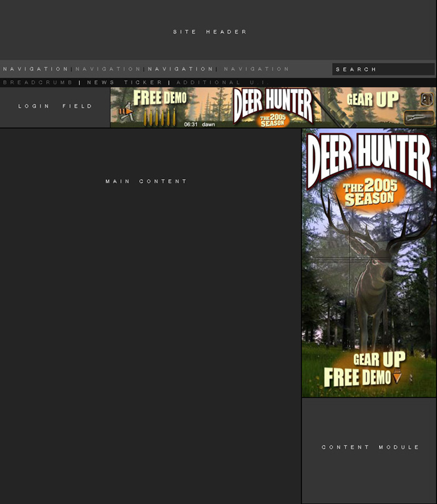437x504 pixels.
Task: Click The 2005 Season badge in top banner
Action: [x=273, y=120]
